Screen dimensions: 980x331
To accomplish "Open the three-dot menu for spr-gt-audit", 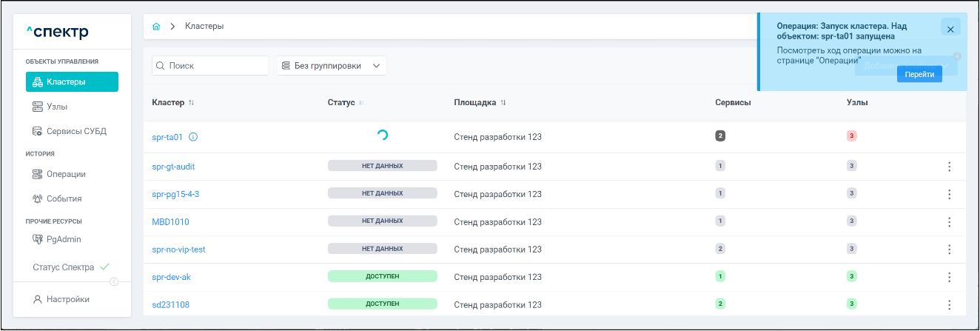I will (x=950, y=167).
